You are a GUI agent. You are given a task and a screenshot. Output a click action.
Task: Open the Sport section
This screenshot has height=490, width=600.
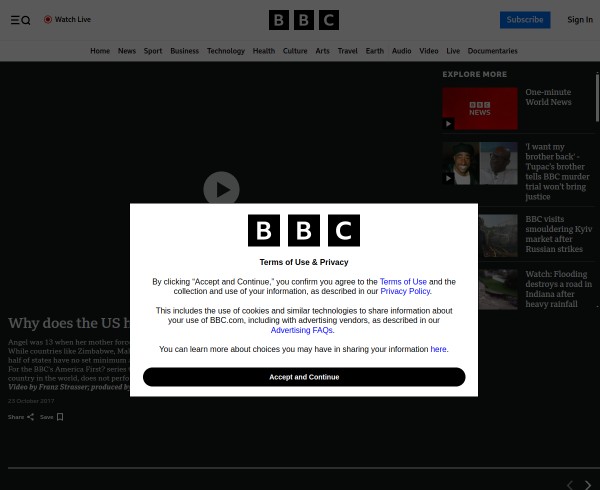[153, 51]
